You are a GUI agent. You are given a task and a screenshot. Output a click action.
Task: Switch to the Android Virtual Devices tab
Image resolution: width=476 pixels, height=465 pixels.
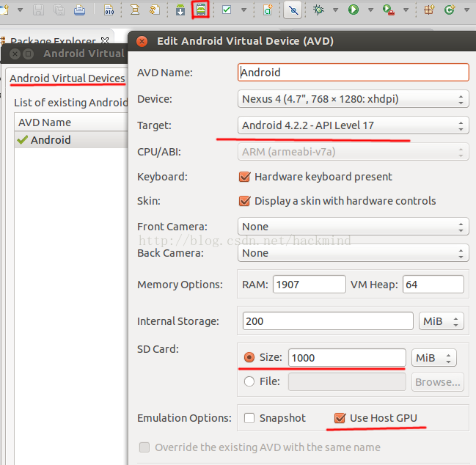67,78
